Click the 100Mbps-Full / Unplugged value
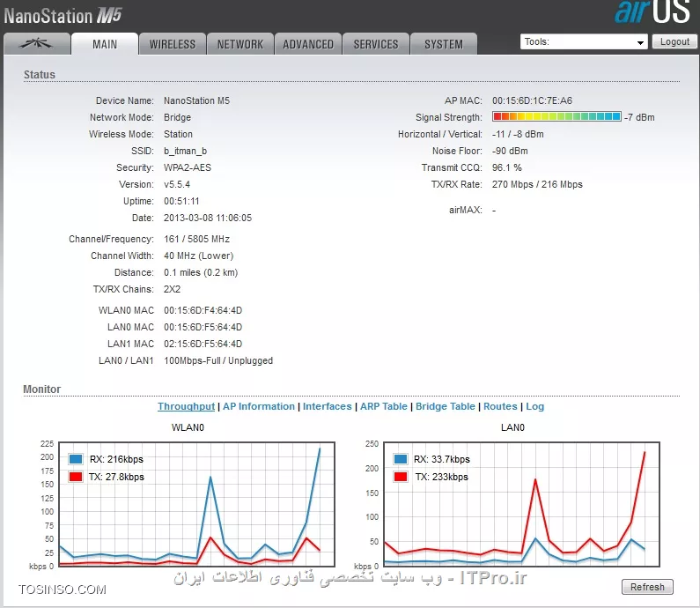Screen dimensions: 700x608 pos(218,360)
